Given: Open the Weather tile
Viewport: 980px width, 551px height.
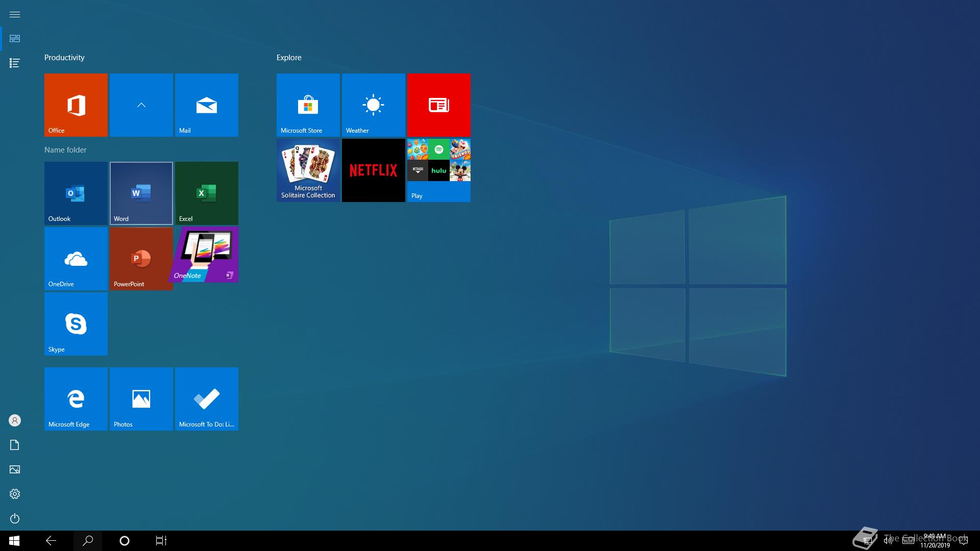Looking at the screenshot, I should pyautogui.click(x=374, y=105).
